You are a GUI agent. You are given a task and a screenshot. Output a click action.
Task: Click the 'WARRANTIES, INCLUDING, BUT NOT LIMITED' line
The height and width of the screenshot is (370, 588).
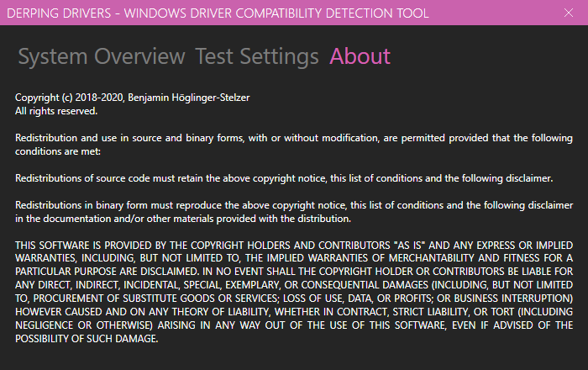[294, 258]
